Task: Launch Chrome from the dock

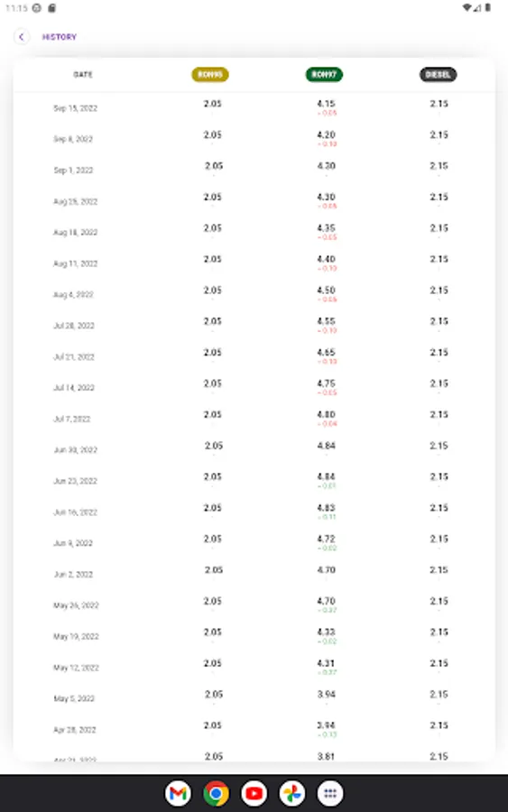Action: tap(216, 793)
